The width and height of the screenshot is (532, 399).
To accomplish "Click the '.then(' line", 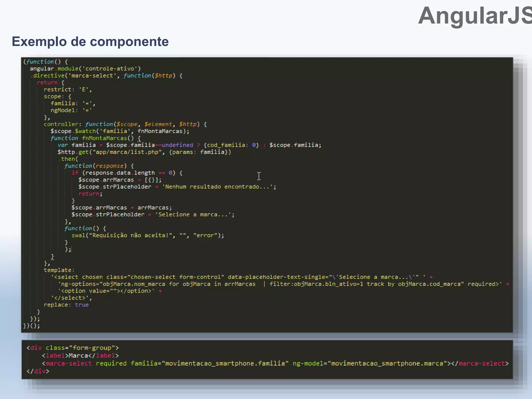I will [x=68, y=159].
